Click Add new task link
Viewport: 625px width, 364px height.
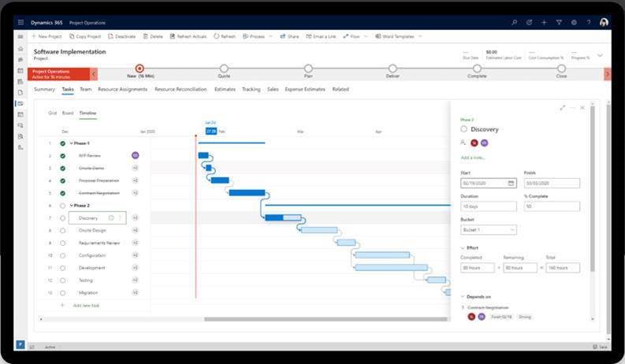click(x=87, y=305)
